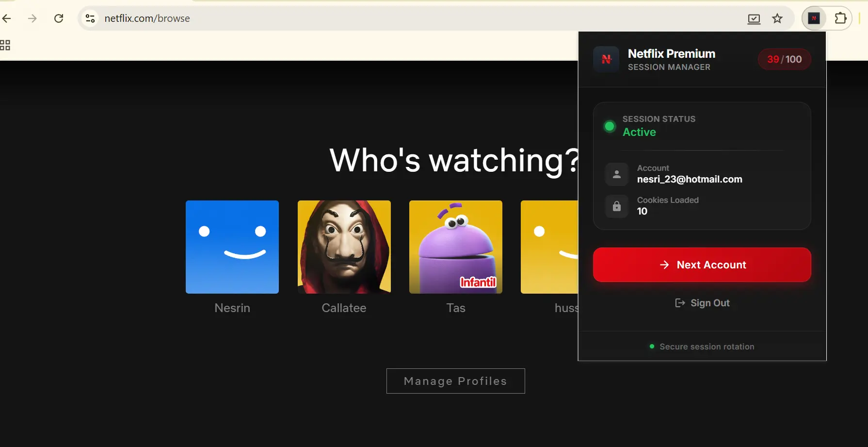
Task: Go back with the browser back arrow
Action: 7,18
